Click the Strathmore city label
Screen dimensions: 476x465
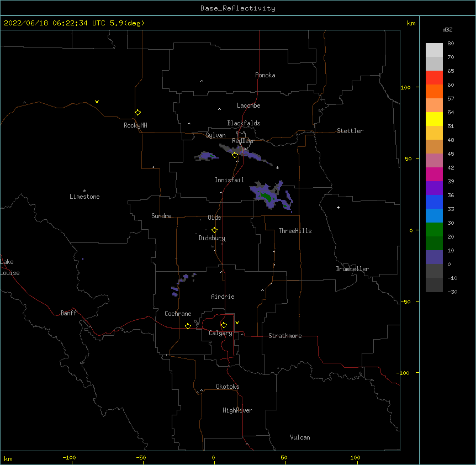pos(285,336)
